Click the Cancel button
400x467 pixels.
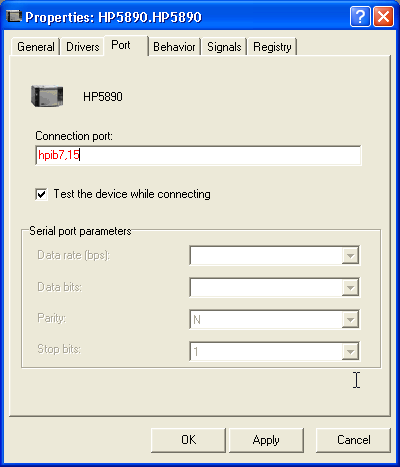click(353, 440)
